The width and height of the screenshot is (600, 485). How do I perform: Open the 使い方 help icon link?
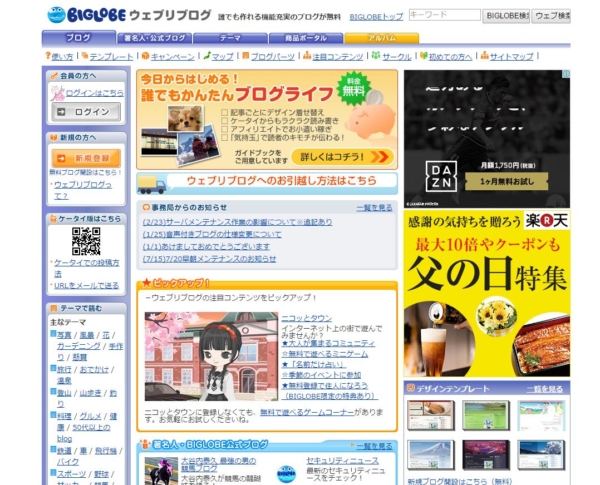click(x=45, y=57)
